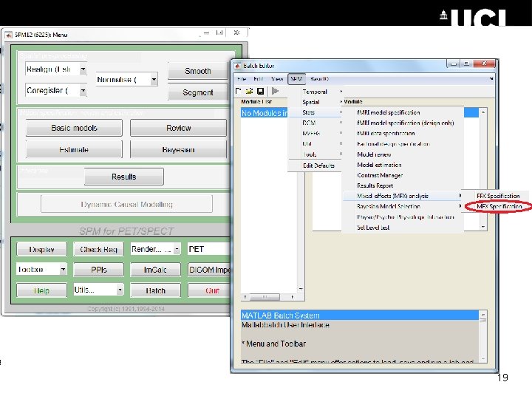532x399 pixels.
Task: Click the Save Batch floppy disk icon
Action: (261, 91)
